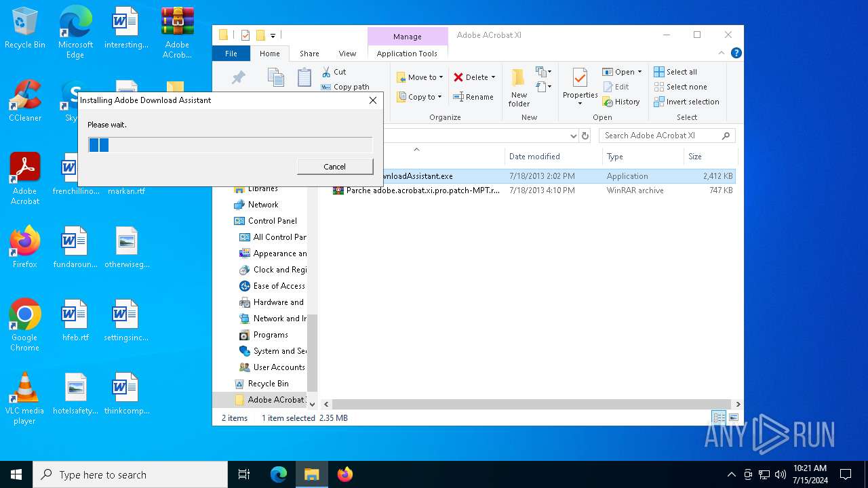Open the notification center on the taskbar

846,474
